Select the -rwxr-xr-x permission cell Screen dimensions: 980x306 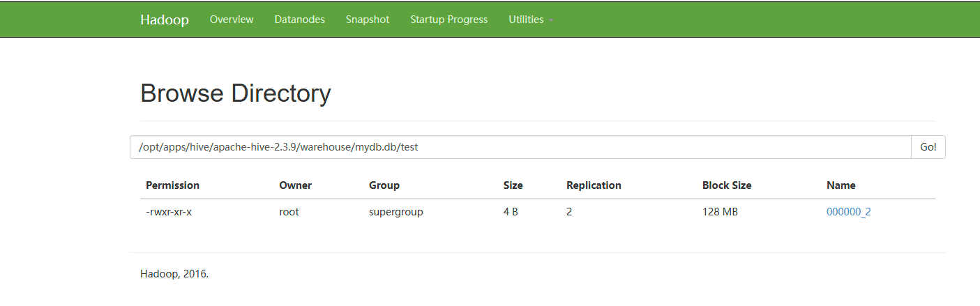[x=169, y=212]
